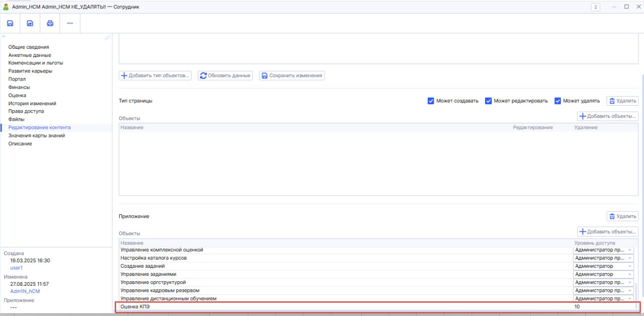Disable the Может удалять checkbox
The height and width of the screenshot is (316, 644).
point(557,101)
